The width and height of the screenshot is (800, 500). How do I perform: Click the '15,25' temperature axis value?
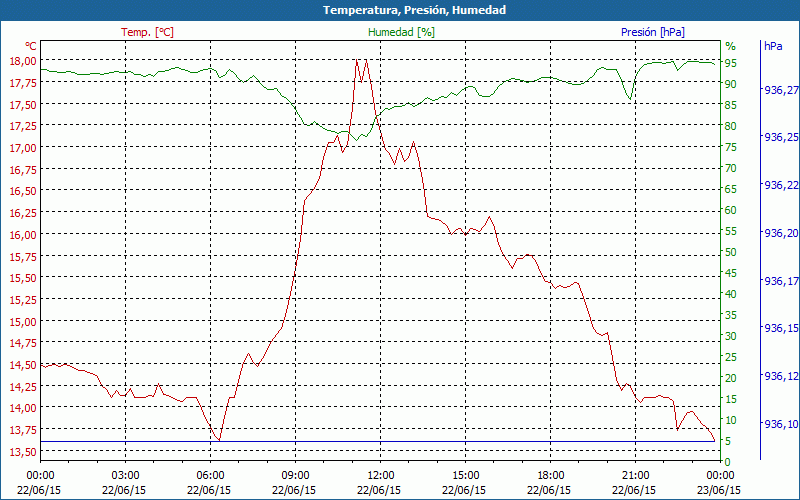pos(23,299)
